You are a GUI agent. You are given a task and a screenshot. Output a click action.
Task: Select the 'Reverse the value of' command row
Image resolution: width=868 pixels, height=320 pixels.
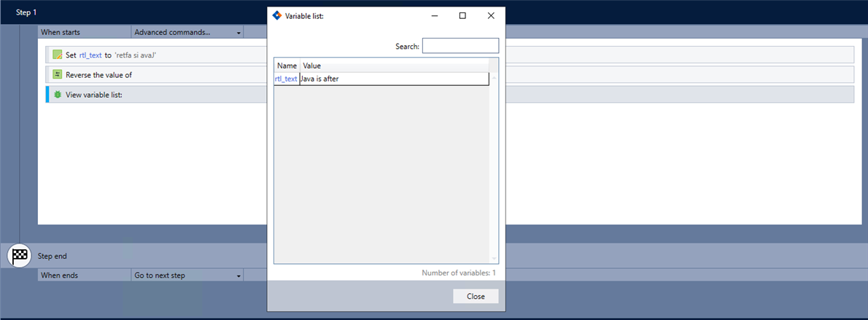tap(449, 75)
